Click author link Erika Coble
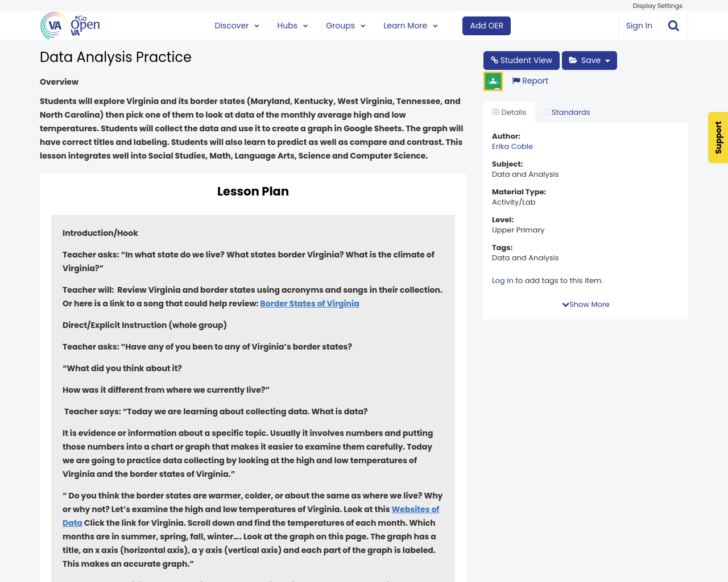This screenshot has width=728, height=582. [x=512, y=146]
